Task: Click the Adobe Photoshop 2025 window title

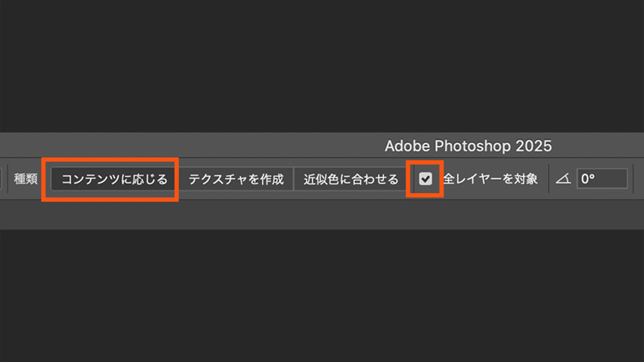Action: point(468,146)
